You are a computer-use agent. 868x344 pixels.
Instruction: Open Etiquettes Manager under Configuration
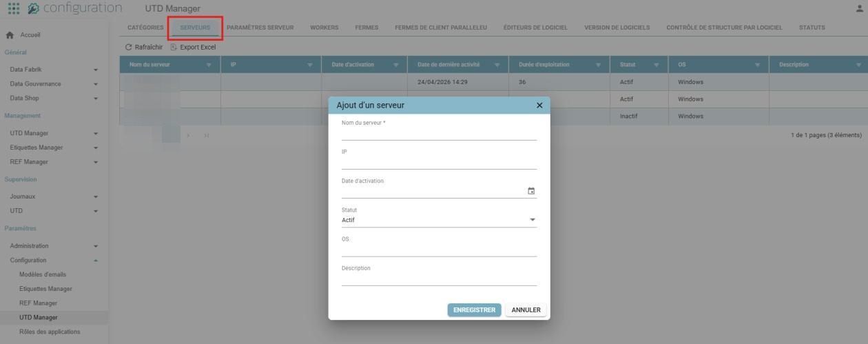coord(45,289)
